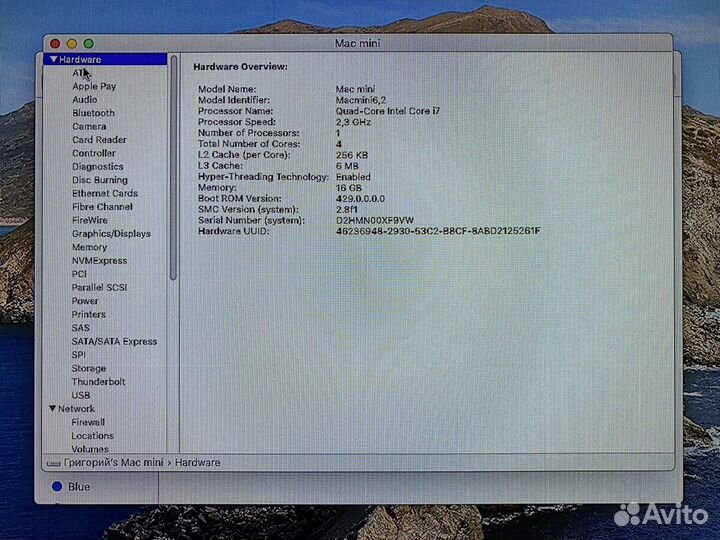Image resolution: width=720 pixels, height=540 pixels.
Task: Select Controller in the sidebar
Action: pos(94,153)
